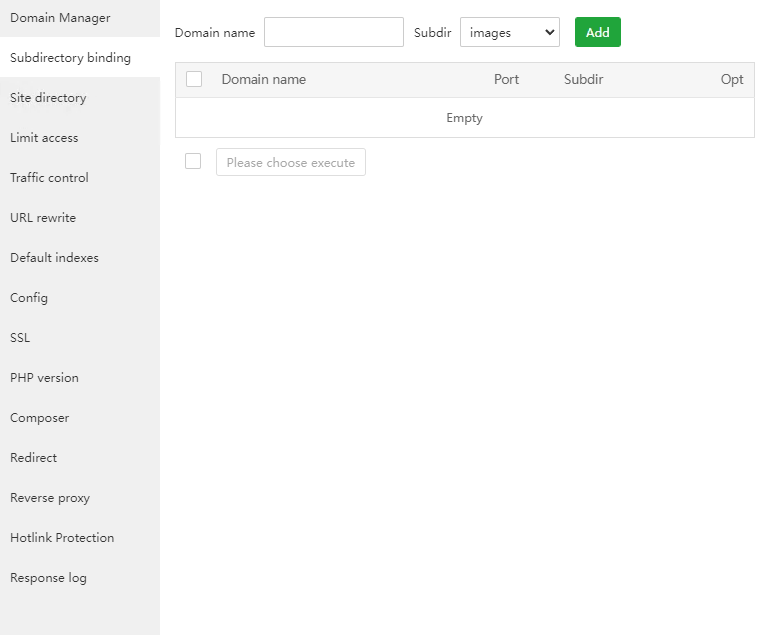Check the box beside Please choose execute
757x635 pixels.
coord(193,161)
